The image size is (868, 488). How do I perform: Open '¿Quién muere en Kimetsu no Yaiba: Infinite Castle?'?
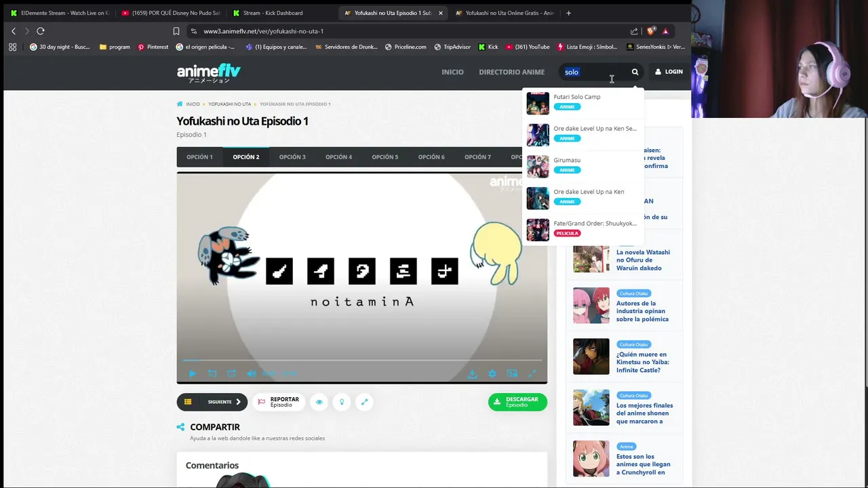pyautogui.click(x=643, y=362)
